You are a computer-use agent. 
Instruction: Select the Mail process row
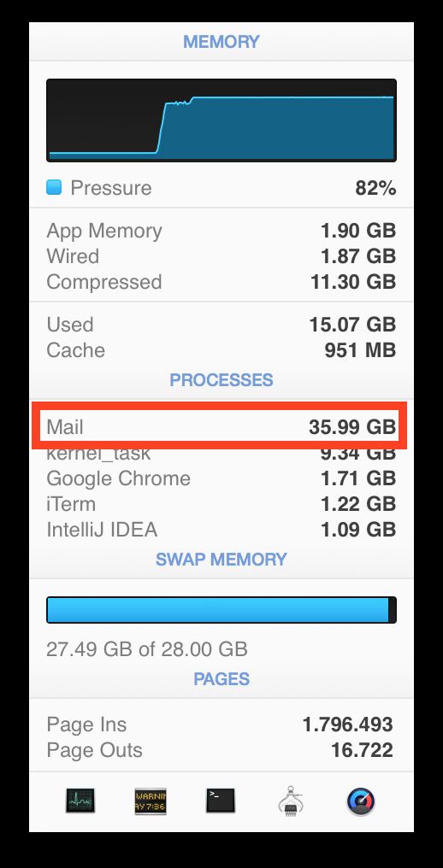click(x=221, y=427)
